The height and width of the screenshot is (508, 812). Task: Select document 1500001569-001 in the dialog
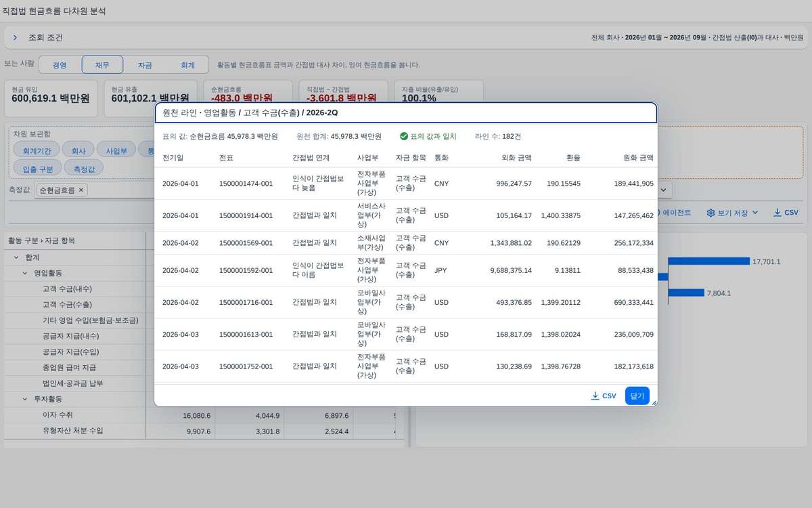pos(246,242)
